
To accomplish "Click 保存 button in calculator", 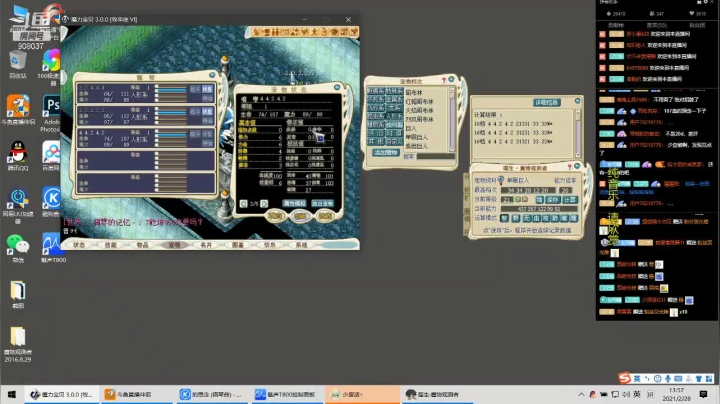I will click(552, 200).
